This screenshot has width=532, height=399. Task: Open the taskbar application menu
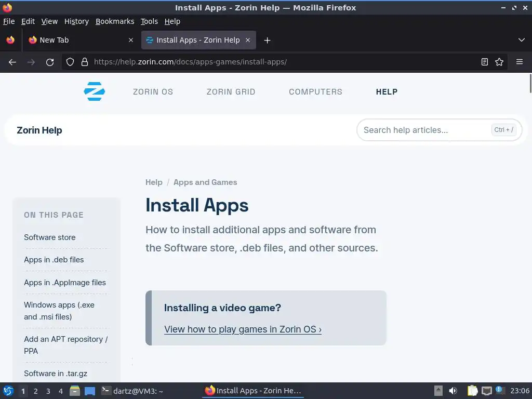(x=8, y=391)
